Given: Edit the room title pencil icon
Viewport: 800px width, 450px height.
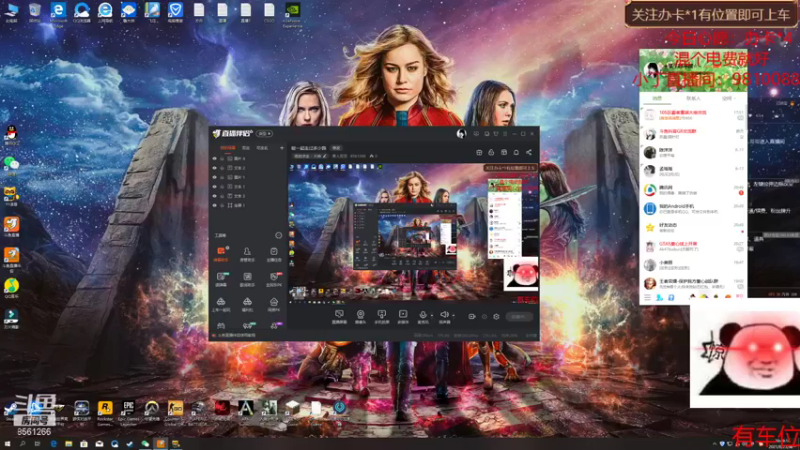Looking at the screenshot, I should tap(324, 156).
